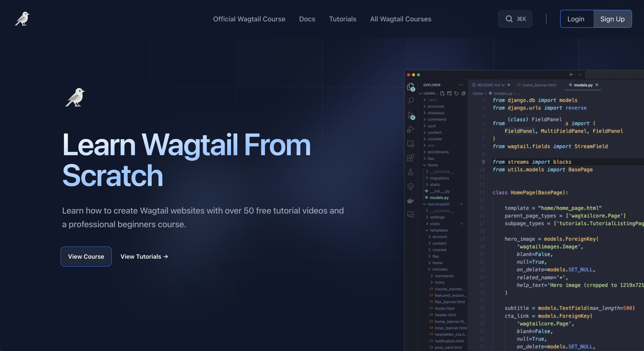
Task: Select the models.py editor tab
Action: pyautogui.click(x=583, y=85)
